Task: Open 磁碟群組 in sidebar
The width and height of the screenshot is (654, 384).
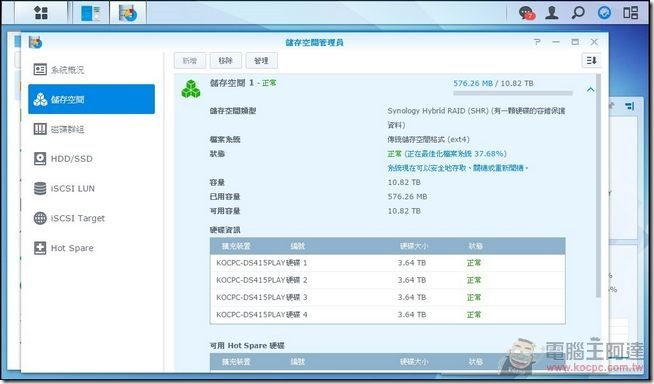Action: coord(91,129)
